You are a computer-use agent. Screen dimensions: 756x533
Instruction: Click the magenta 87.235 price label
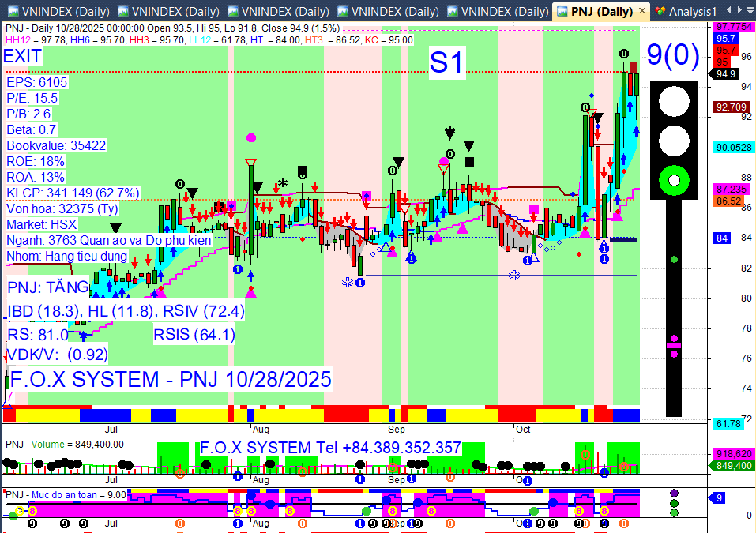(731, 190)
